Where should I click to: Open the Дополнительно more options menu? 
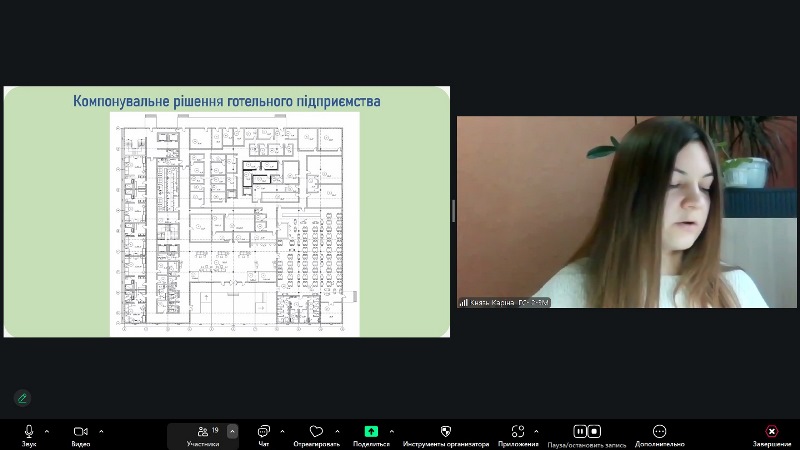tap(659, 431)
